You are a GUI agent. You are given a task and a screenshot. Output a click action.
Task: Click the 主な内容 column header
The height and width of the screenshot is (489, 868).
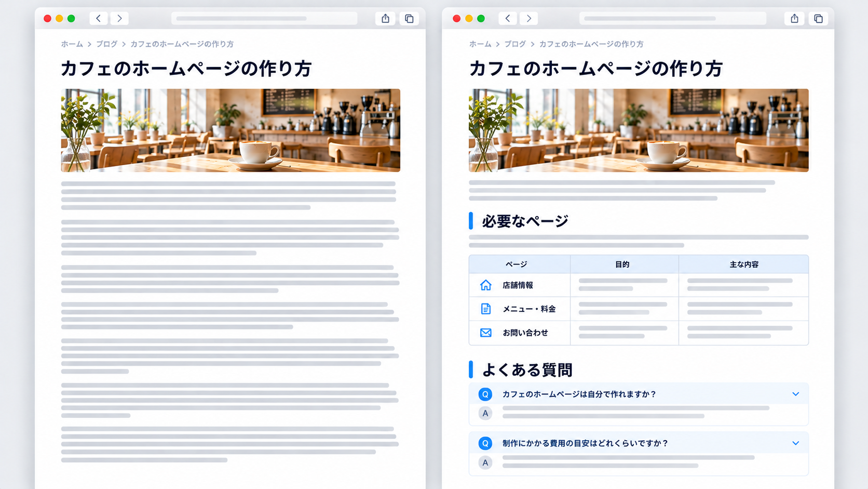[744, 265]
